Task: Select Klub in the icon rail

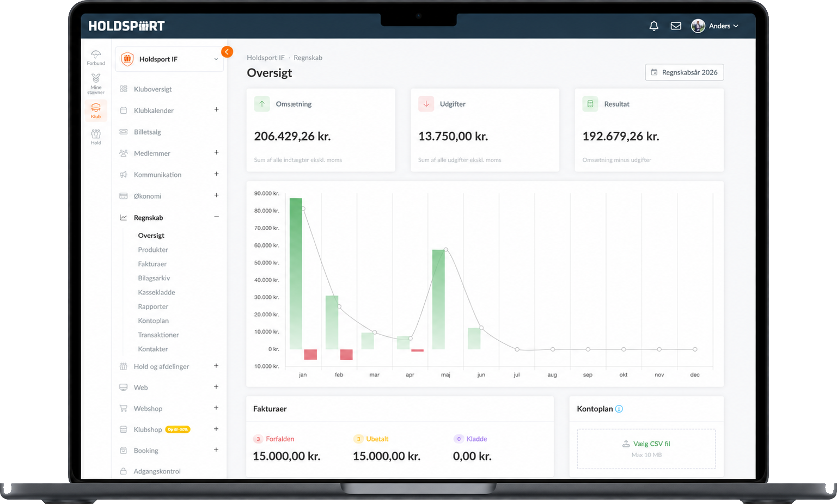Action: pyautogui.click(x=96, y=110)
